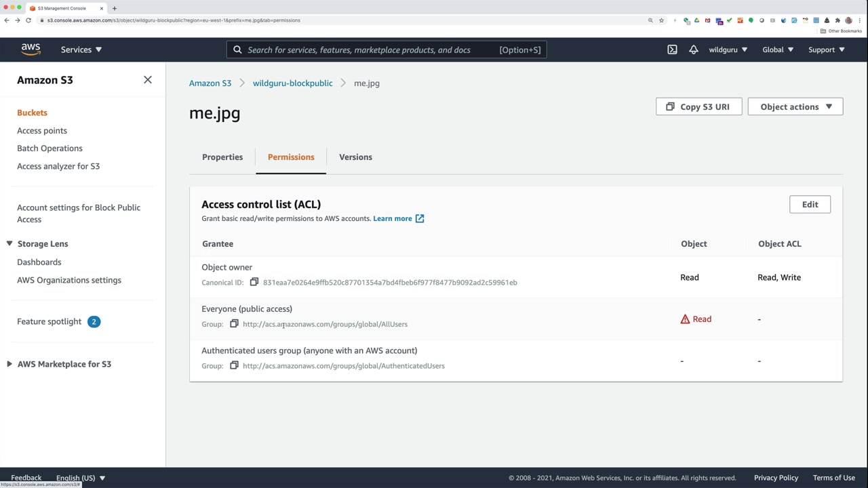Go to Access points in the sidebar

(42, 131)
